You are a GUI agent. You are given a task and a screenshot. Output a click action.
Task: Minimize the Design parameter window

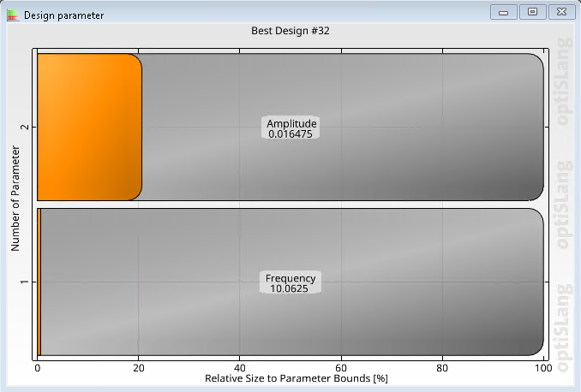[x=503, y=12]
